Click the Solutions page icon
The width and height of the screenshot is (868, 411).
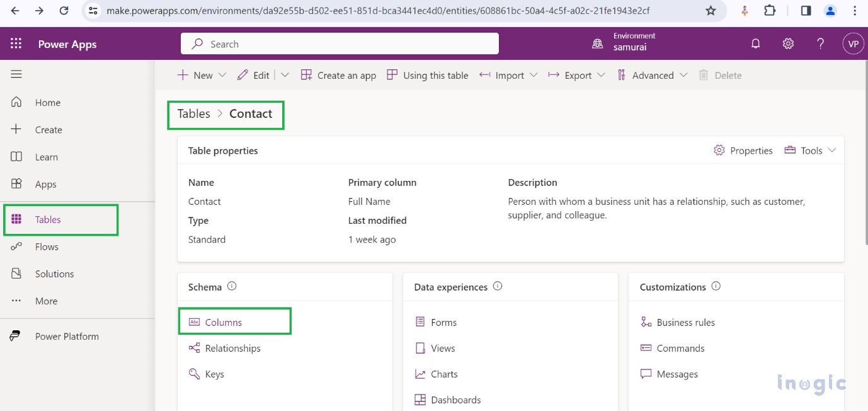pos(16,274)
